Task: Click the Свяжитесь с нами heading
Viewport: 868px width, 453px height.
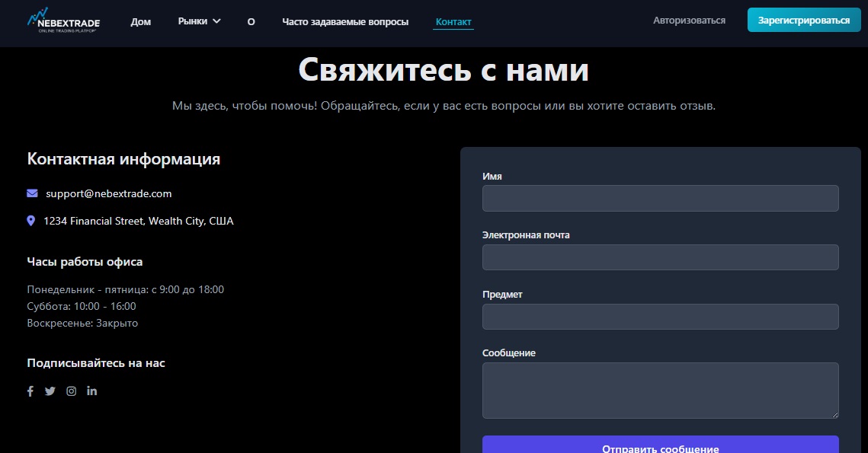Action: coord(444,70)
